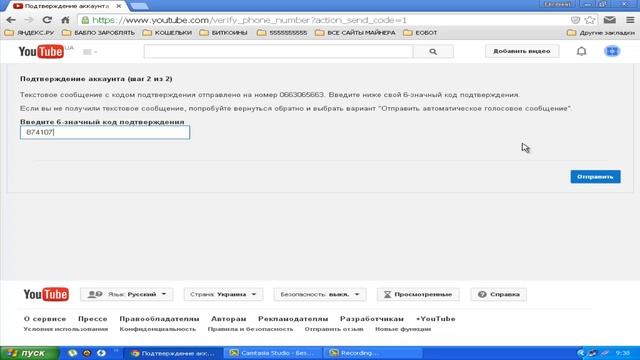Open the ЯНДЕКС.РУ bookmark folder
The height and width of the screenshot is (360, 640).
pos(29,33)
